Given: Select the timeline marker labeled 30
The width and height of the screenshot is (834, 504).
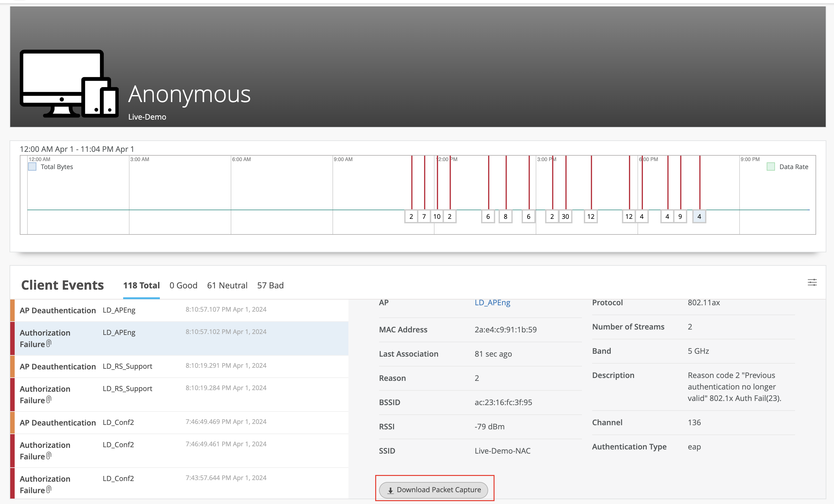Looking at the screenshot, I should 565,217.
